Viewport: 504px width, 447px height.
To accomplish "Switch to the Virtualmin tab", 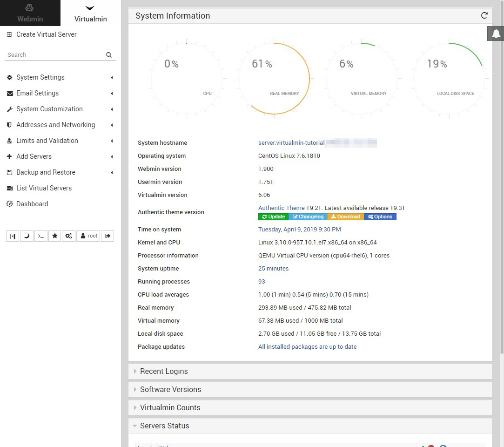I will [90, 13].
